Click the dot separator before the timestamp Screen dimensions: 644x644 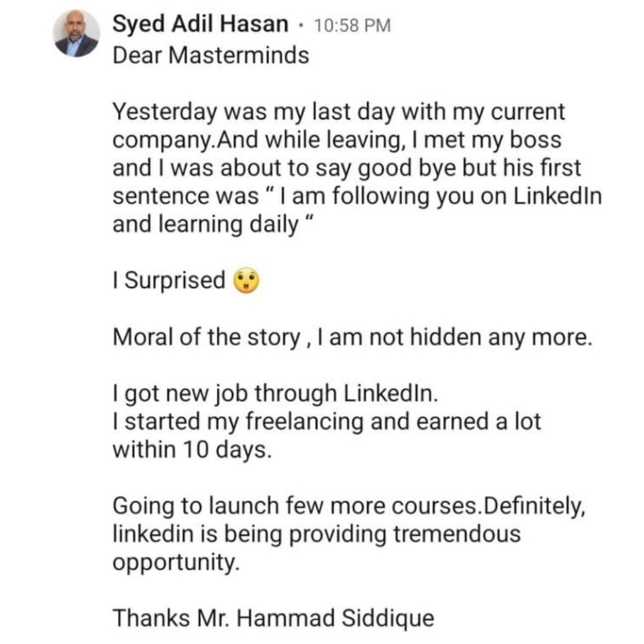301,26
